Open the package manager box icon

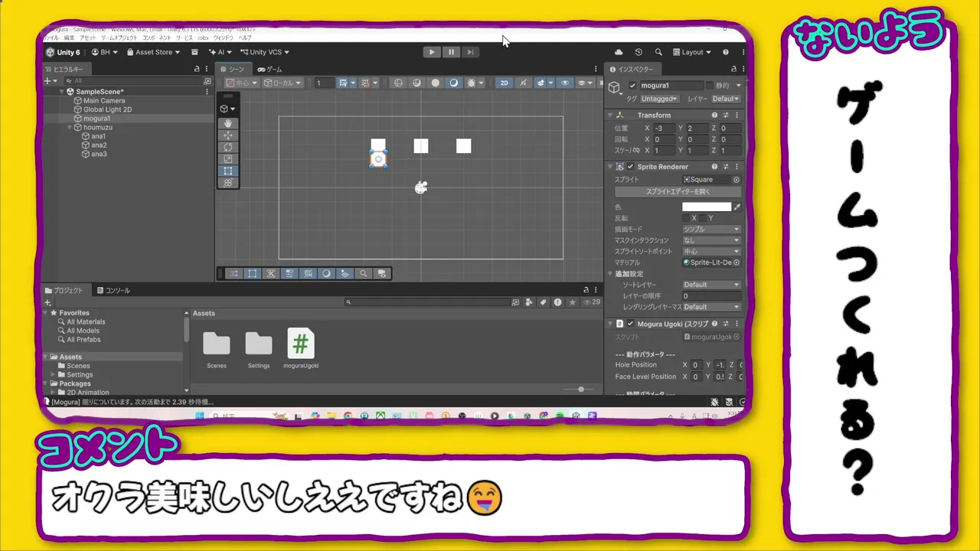[x=195, y=52]
